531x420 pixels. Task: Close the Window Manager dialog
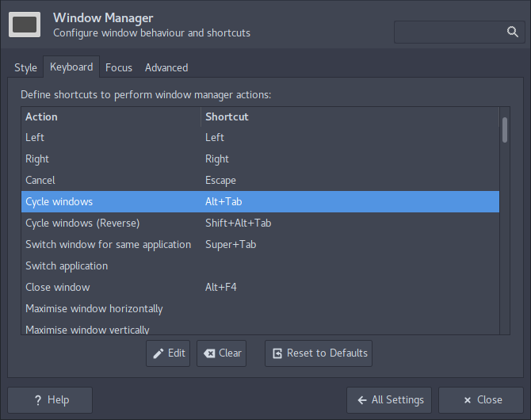coord(481,400)
